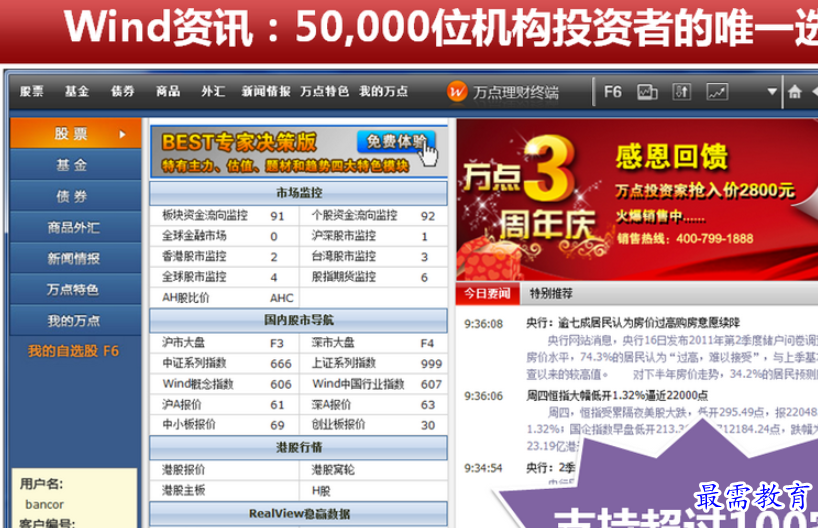Image resolution: width=818 pixels, height=528 pixels.
Task: Open the trend line chart icon
Action: tap(717, 92)
